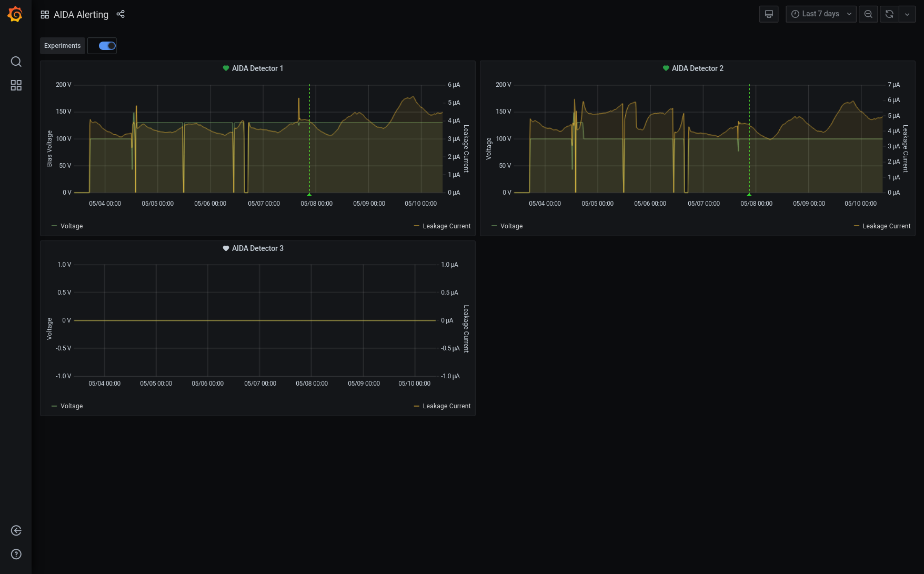Image resolution: width=924 pixels, height=574 pixels.
Task: Open the search dashboards icon
Action: (16, 62)
